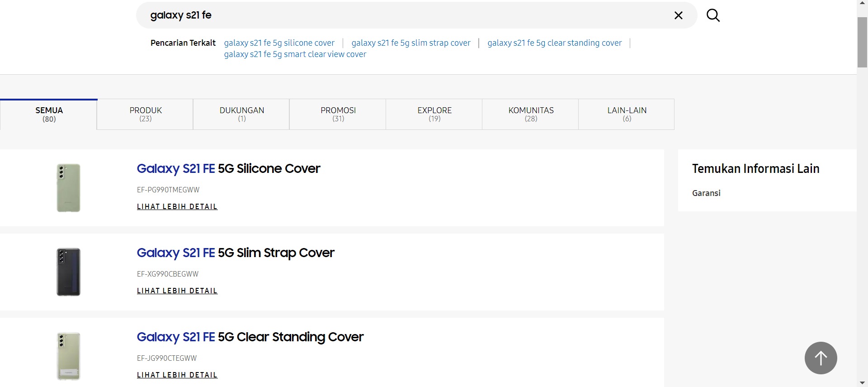This screenshot has height=387, width=868.
Task: Open related search galaxy s21 fe 5g slim strap cover
Action: pyautogui.click(x=411, y=43)
